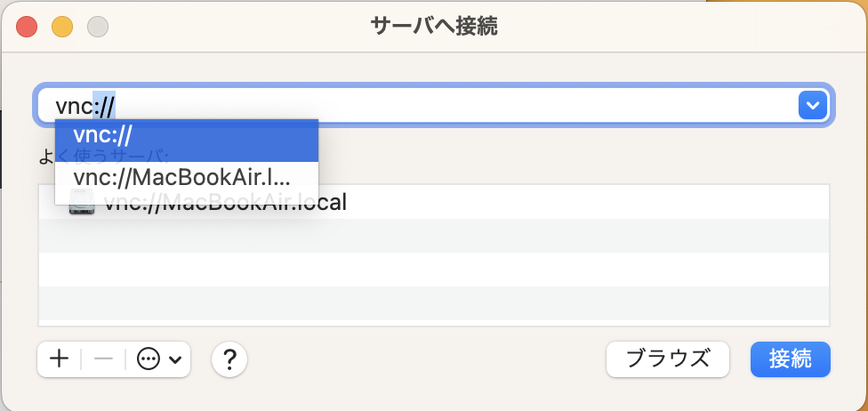Click the 接続 button

click(x=790, y=359)
